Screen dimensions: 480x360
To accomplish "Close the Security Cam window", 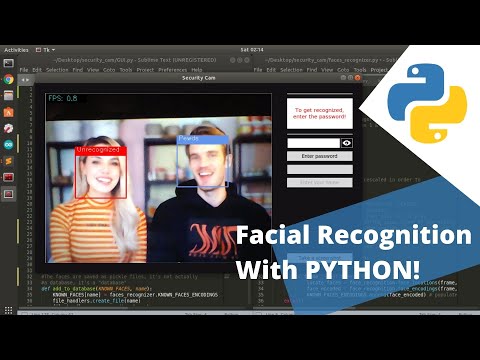I will 358,78.
